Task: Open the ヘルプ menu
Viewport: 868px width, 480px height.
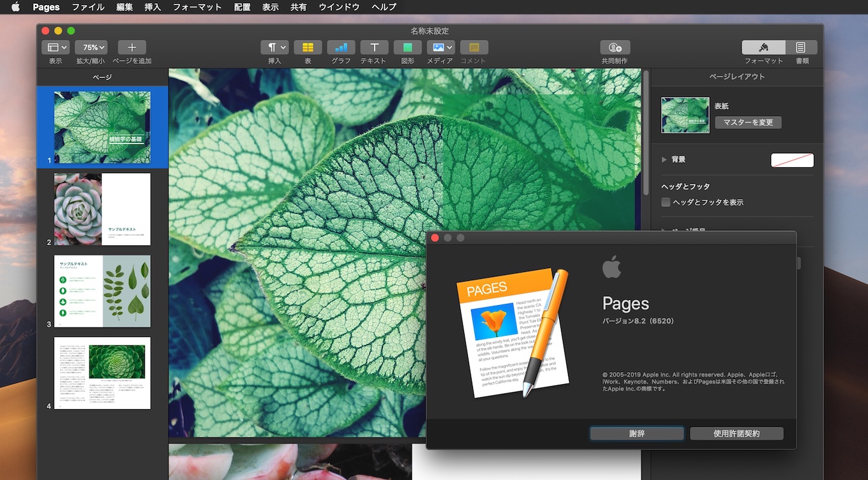Action: (384, 7)
